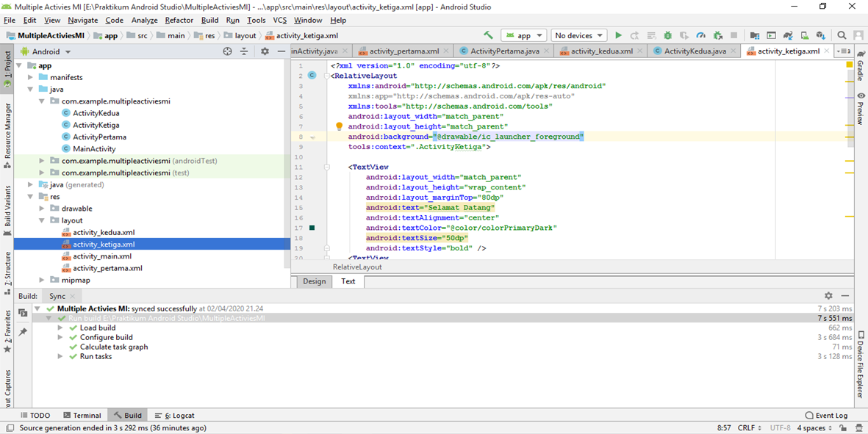Open SDK Manager toolbar icon
The image size is (868, 434).
(x=821, y=35)
